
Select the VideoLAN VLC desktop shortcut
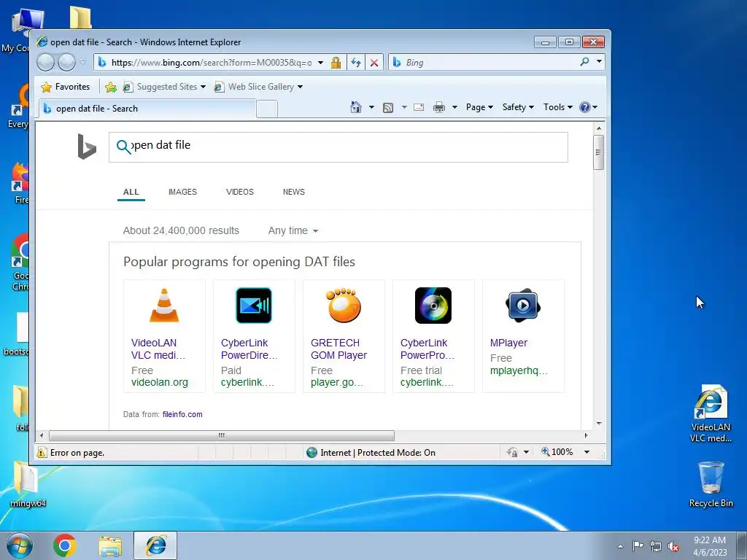[x=711, y=413]
